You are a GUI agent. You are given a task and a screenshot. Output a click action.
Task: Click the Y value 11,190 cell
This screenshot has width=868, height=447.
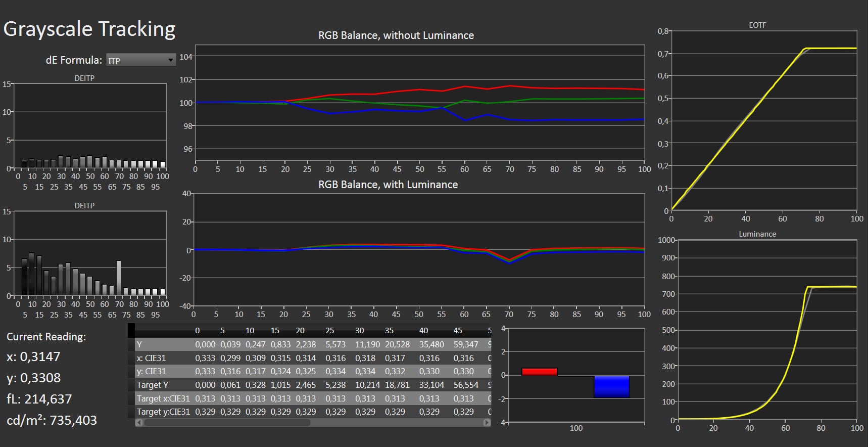367,344
